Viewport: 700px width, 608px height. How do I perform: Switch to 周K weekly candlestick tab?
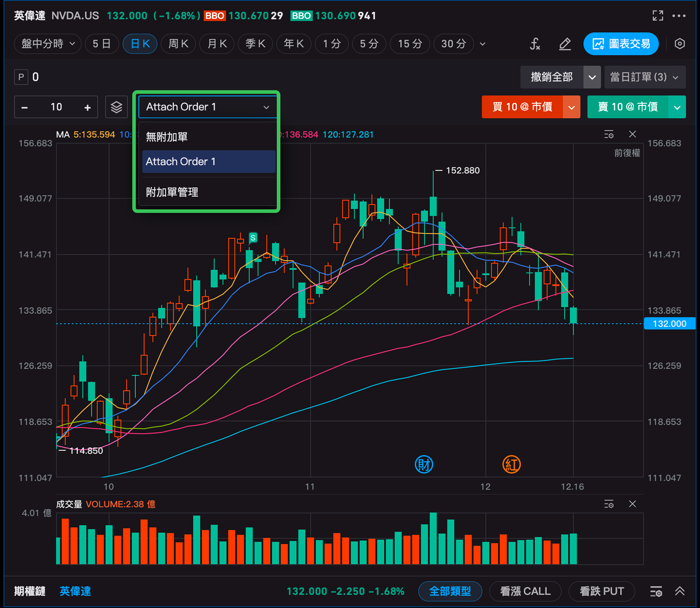click(178, 44)
